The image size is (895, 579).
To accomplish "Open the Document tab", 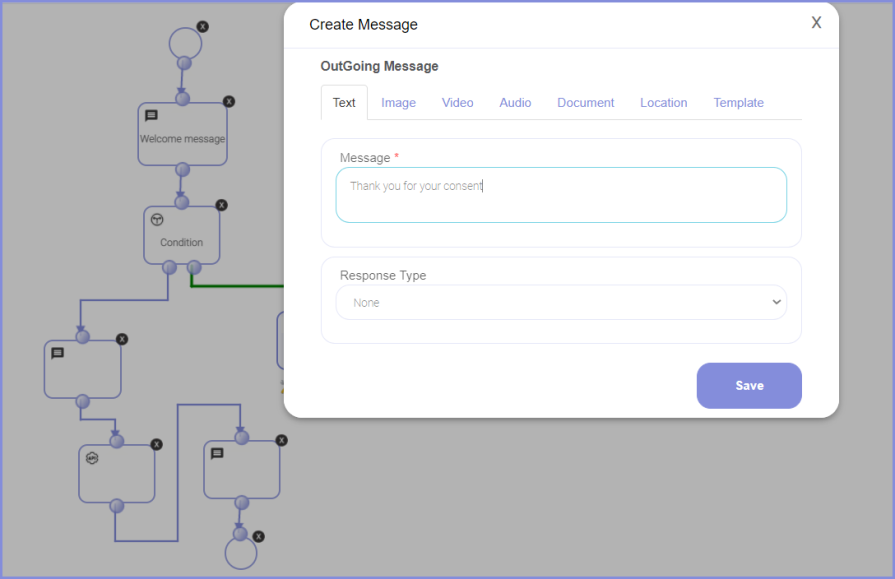I will (586, 103).
